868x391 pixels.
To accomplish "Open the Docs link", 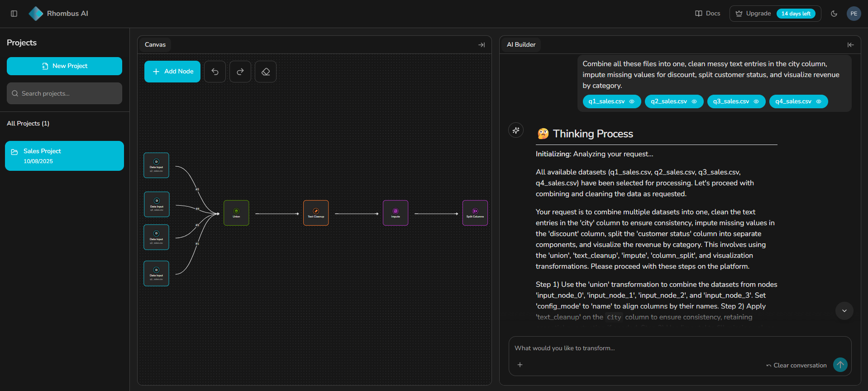I will click(708, 14).
